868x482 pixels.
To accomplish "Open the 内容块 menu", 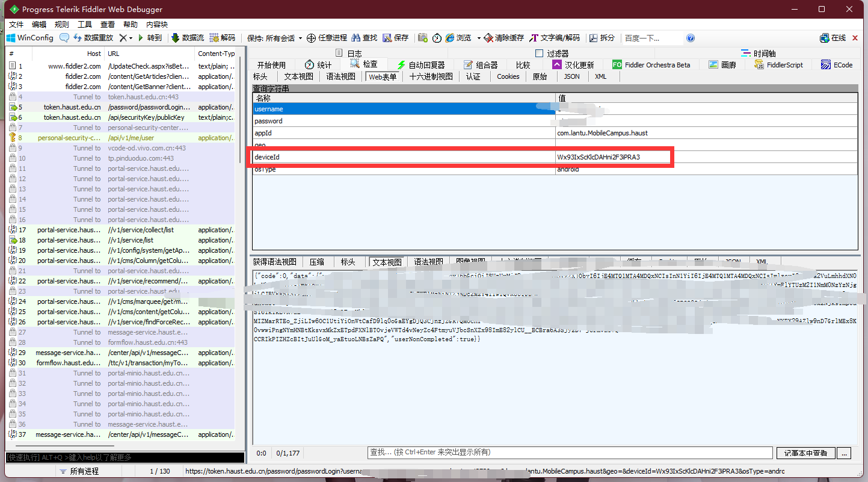I will click(157, 25).
